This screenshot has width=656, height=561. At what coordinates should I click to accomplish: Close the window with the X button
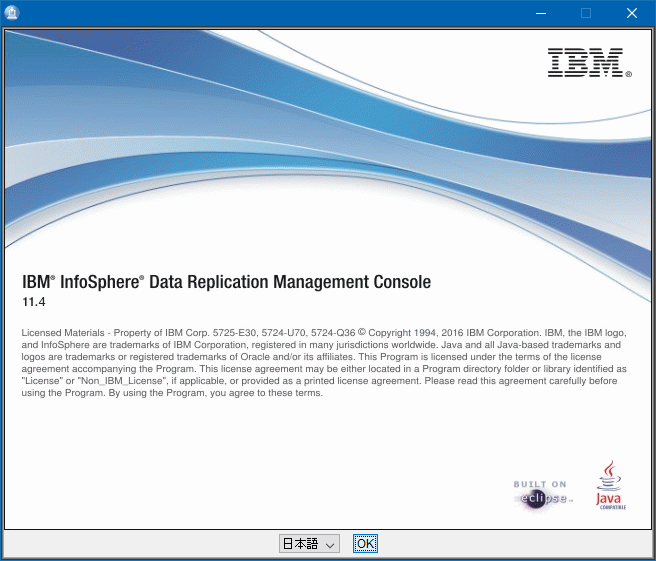(632, 13)
